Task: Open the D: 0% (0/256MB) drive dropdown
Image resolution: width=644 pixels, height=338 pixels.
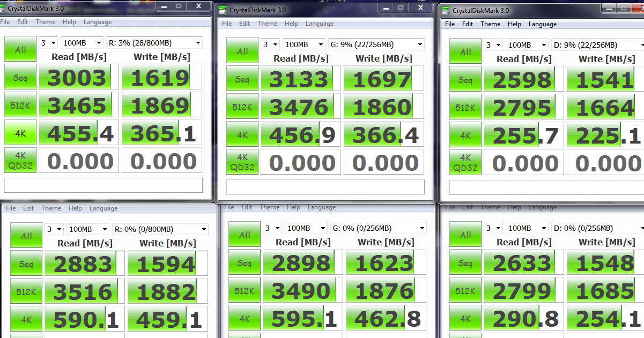Action: tap(598, 228)
